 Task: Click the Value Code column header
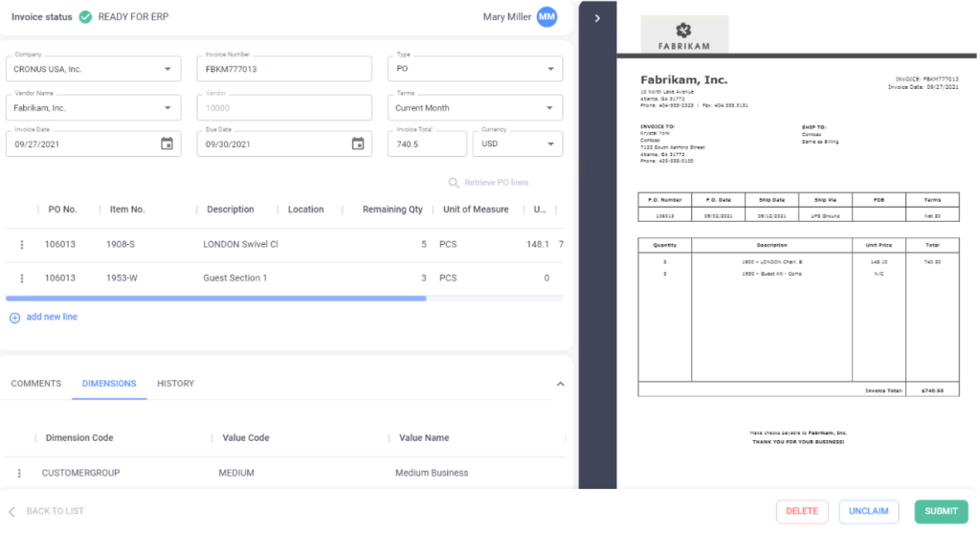pyautogui.click(x=246, y=438)
